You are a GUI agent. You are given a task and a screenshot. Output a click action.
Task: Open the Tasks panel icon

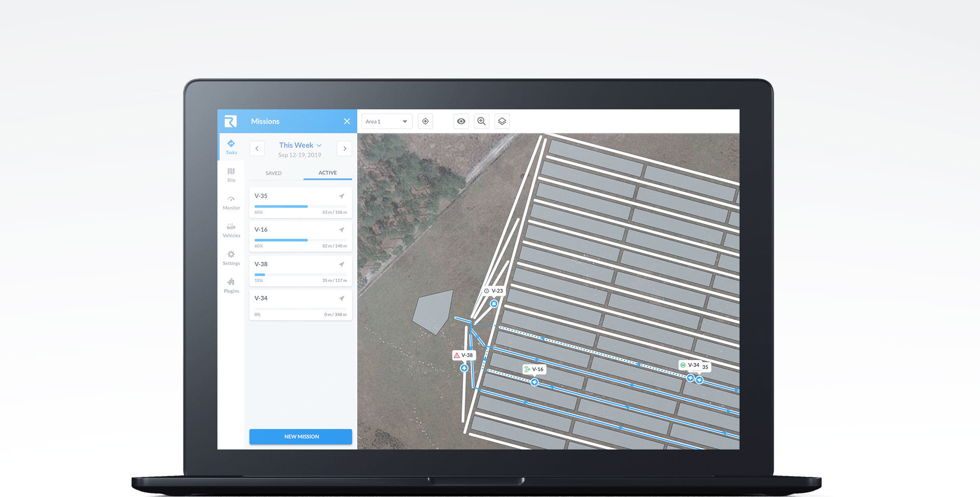point(231,147)
